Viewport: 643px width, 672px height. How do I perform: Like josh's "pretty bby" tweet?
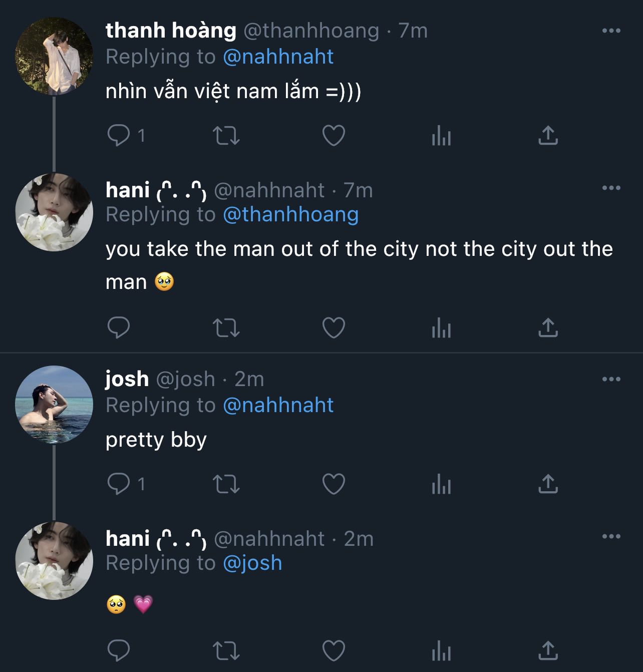[x=334, y=484]
